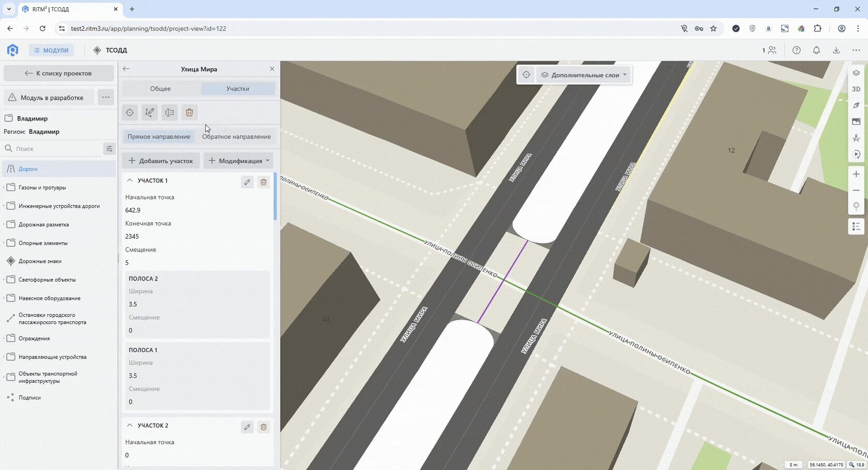The height and width of the screenshot is (470, 868).
Task: Zoom in the map with plus button
Action: [x=856, y=174]
